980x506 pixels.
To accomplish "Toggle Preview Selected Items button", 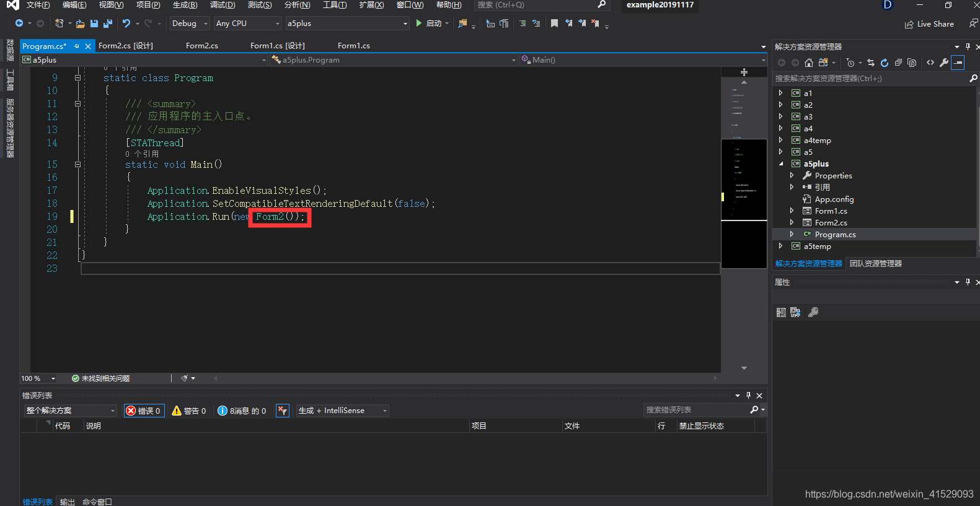I will [x=958, y=63].
